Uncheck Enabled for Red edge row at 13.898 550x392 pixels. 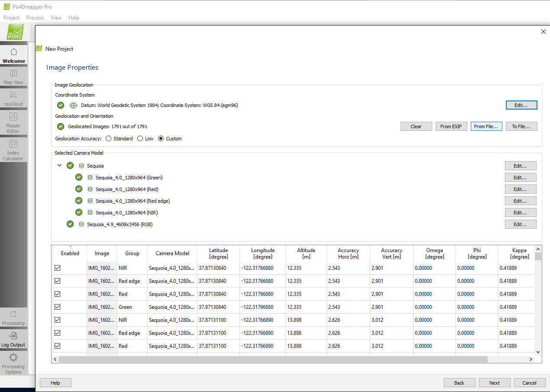tap(57, 333)
